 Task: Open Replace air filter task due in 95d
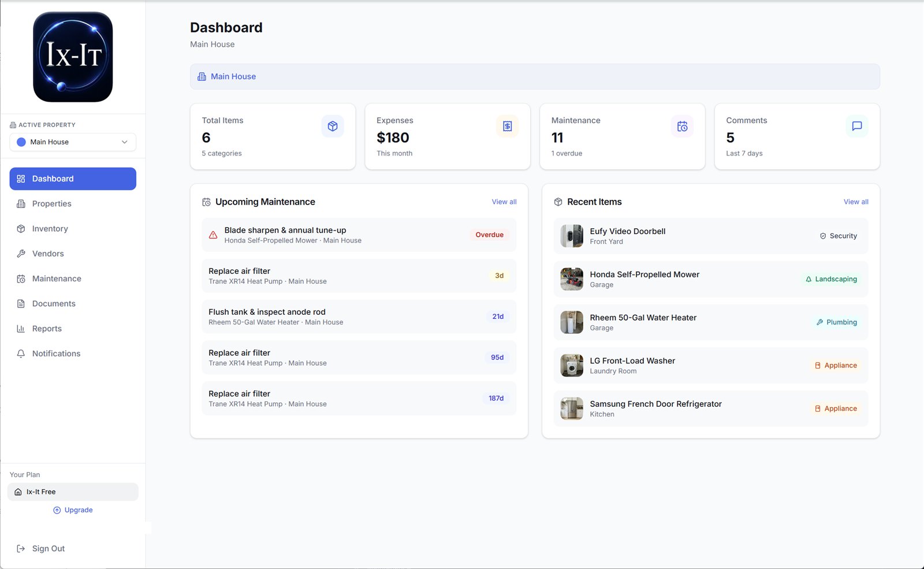point(359,358)
